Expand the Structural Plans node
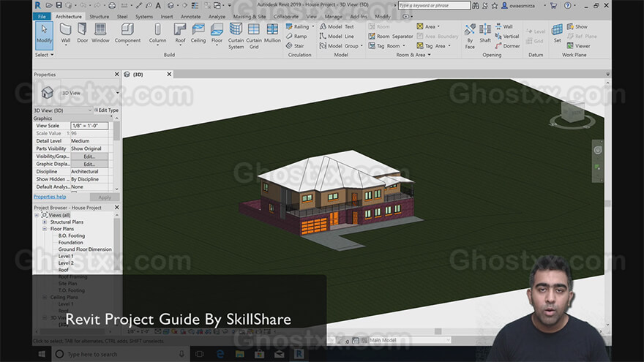Image resolution: width=644 pixels, height=362 pixels. (x=45, y=222)
